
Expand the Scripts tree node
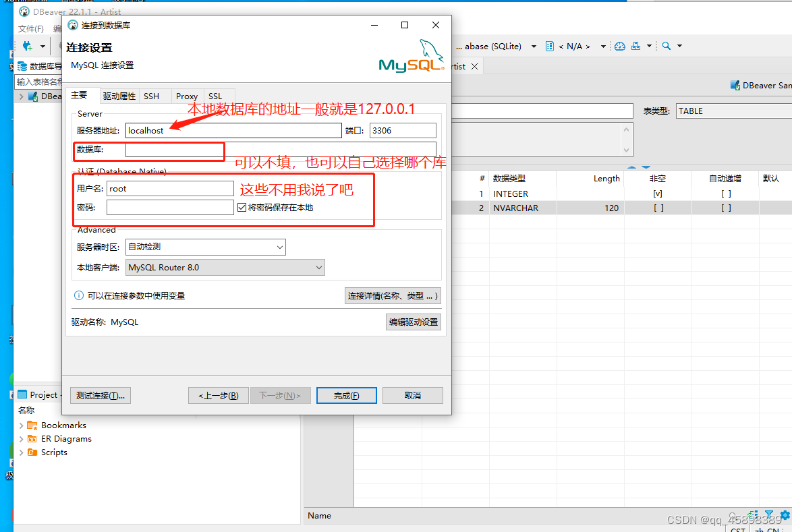21,452
